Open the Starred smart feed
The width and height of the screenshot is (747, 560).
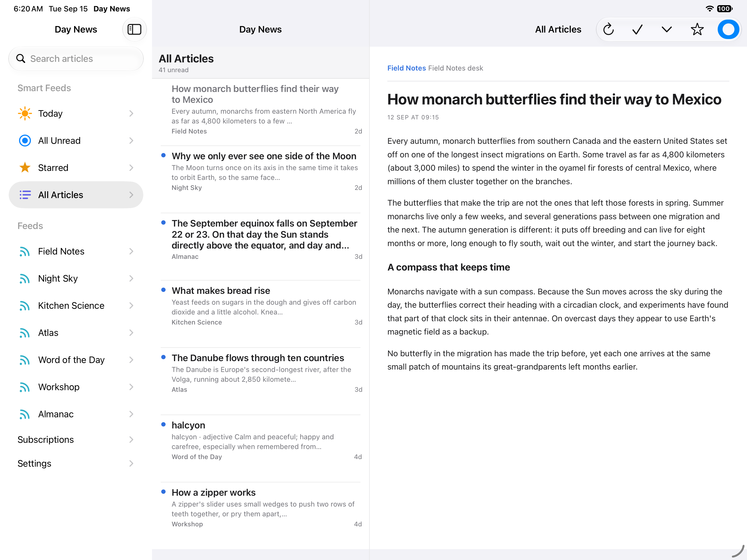click(76, 168)
